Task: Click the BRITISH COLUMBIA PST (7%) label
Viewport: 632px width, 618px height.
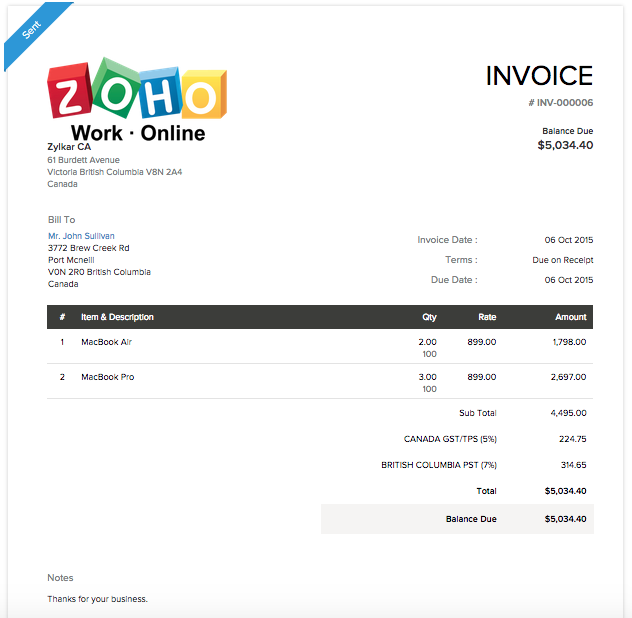Action: tap(439, 465)
